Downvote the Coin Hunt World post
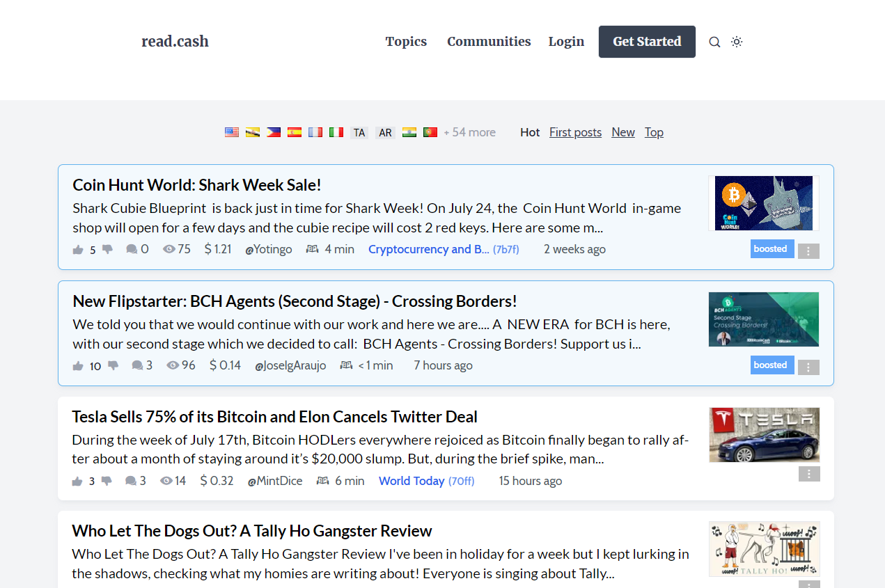Viewport: 885px width, 588px height. 107,249
